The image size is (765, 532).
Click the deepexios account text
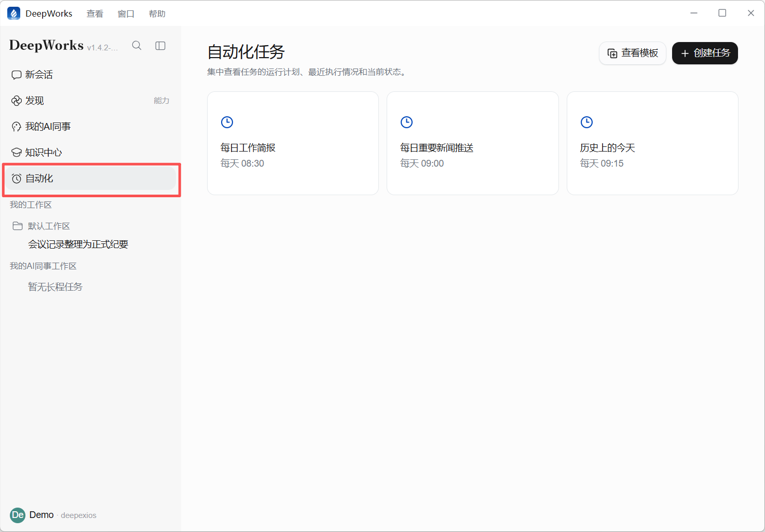(x=78, y=515)
